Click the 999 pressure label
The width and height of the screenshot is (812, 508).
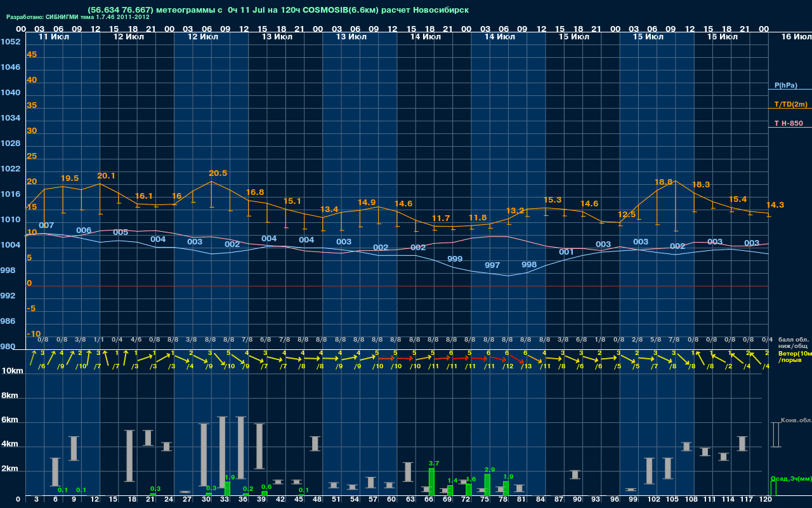click(455, 259)
